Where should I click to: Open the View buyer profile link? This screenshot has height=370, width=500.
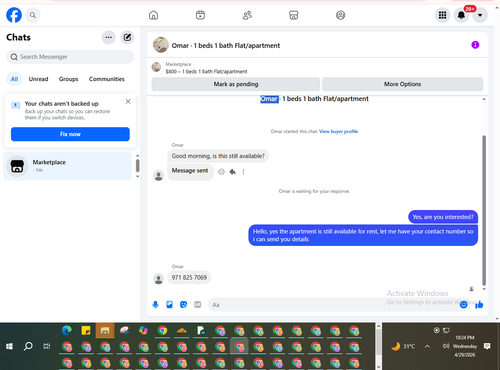[x=338, y=131]
